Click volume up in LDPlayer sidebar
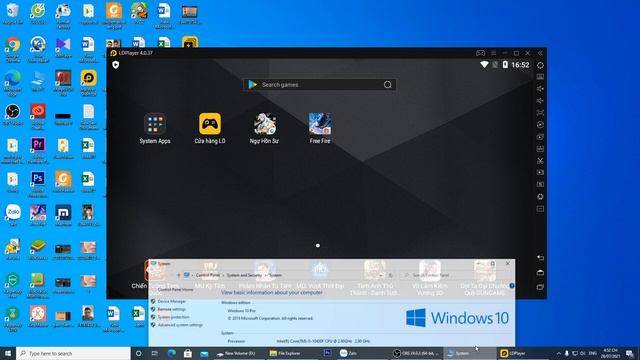 tap(540, 89)
